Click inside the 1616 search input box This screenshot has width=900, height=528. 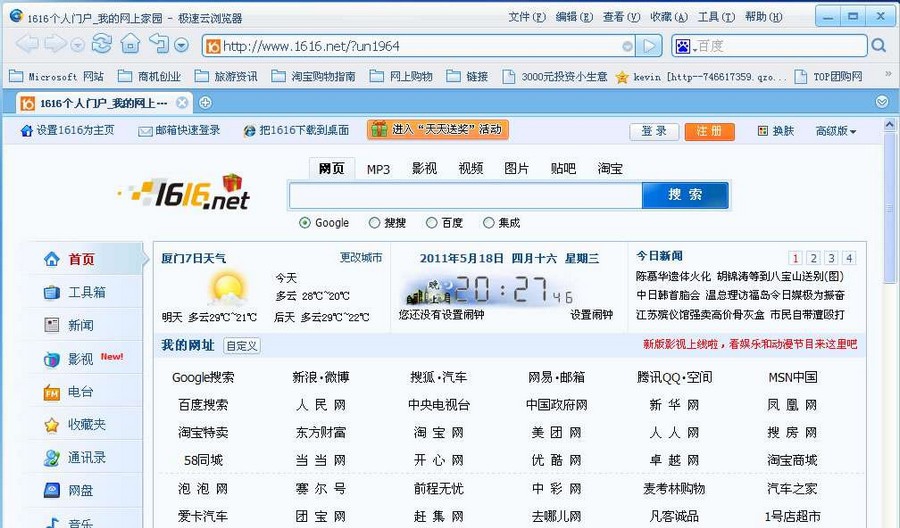pos(465,196)
